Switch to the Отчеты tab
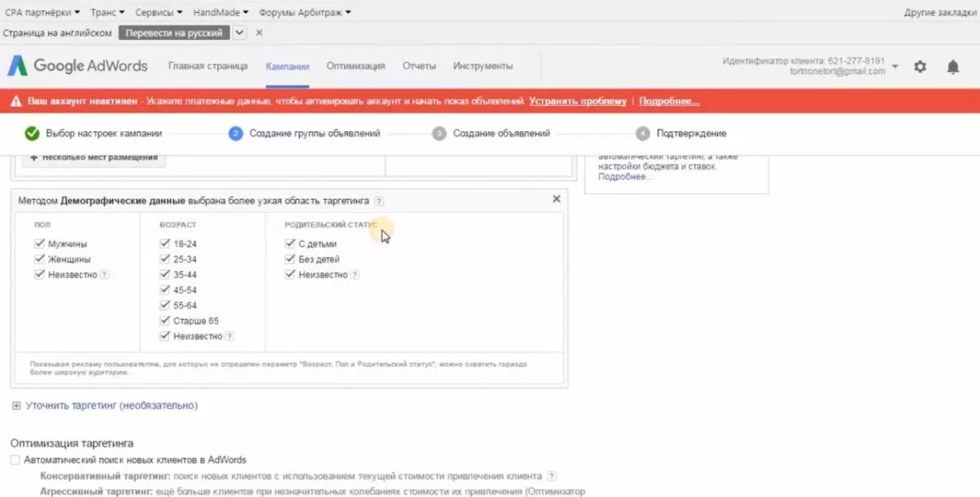Image resolution: width=980 pixels, height=497 pixels. pyautogui.click(x=419, y=66)
